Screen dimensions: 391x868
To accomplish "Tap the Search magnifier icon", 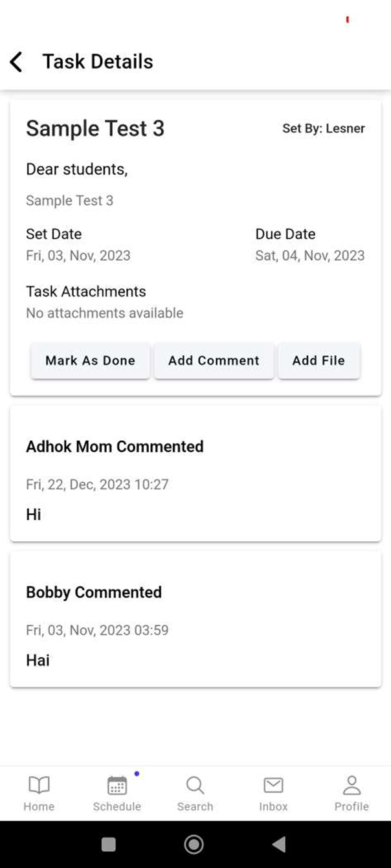I will coord(195,785).
